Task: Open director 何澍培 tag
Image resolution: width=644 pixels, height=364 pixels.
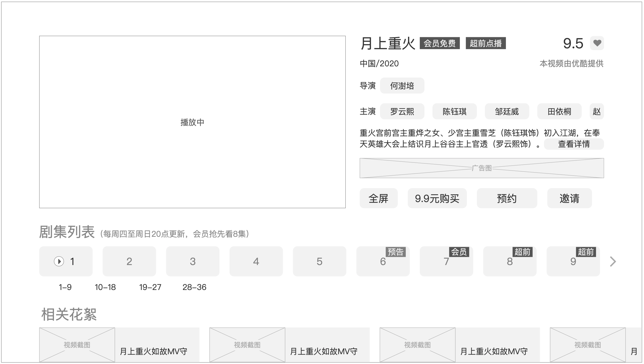Action: point(402,86)
